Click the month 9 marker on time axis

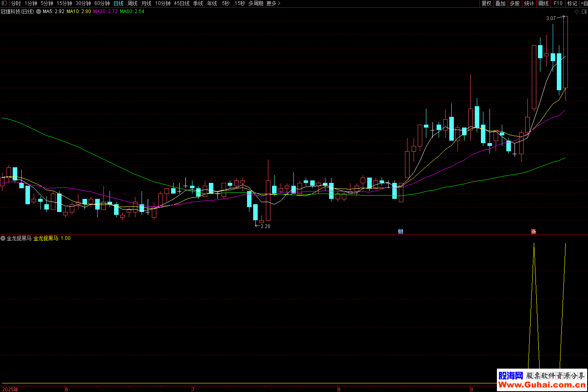point(471,389)
